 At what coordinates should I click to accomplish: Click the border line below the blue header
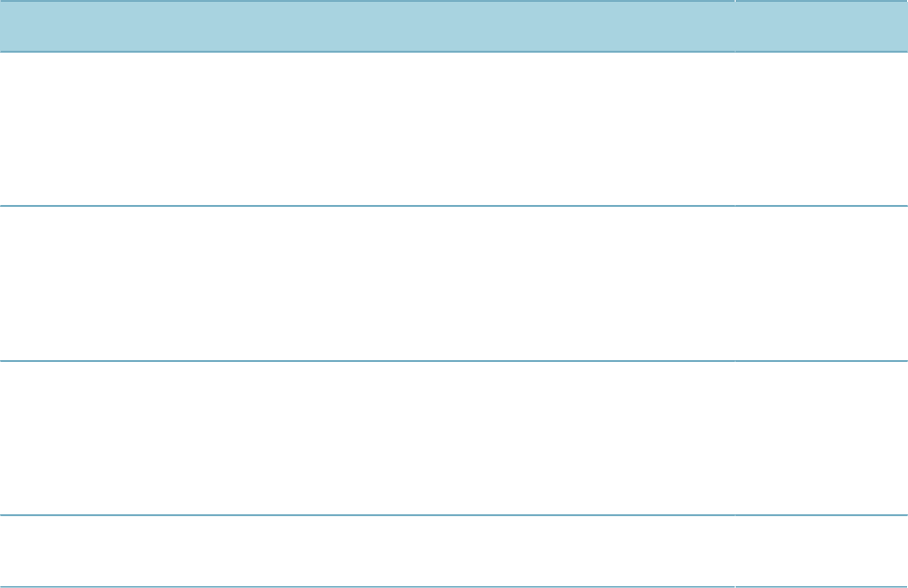click(x=454, y=52)
